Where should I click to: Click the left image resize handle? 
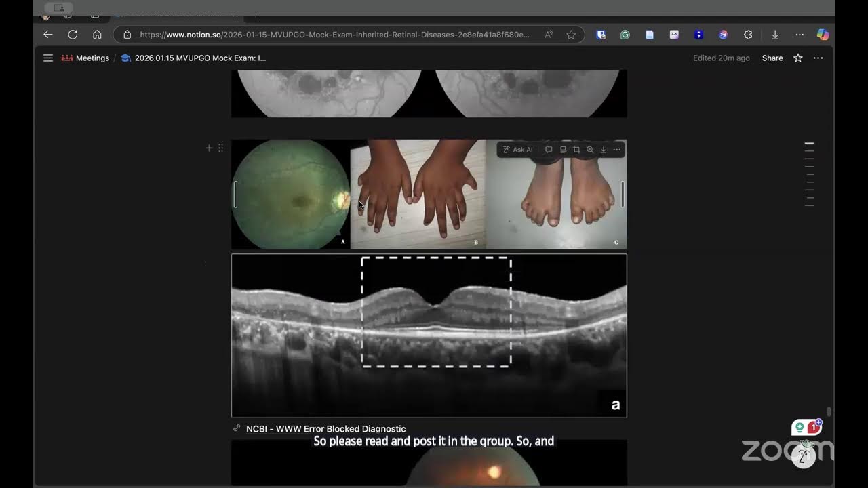(x=236, y=195)
